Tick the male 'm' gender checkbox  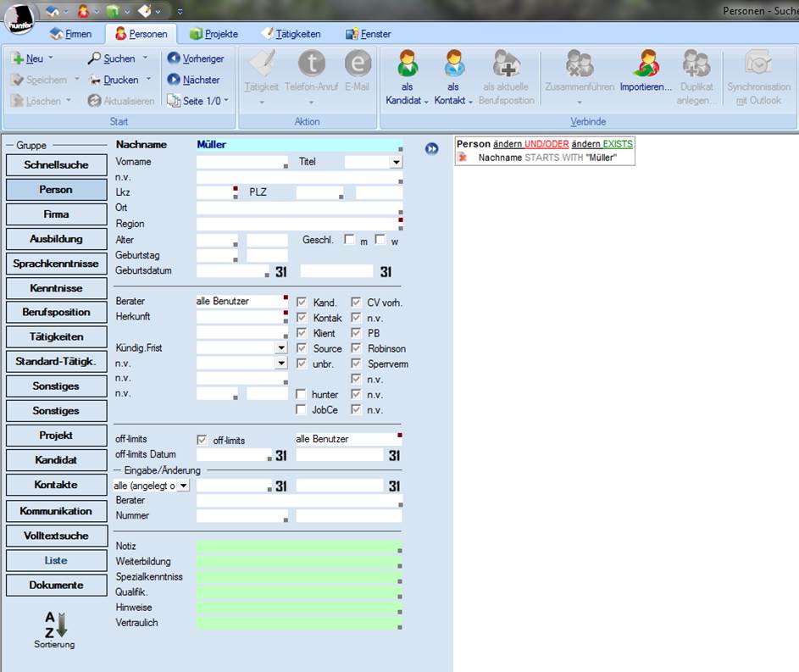tap(349, 240)
